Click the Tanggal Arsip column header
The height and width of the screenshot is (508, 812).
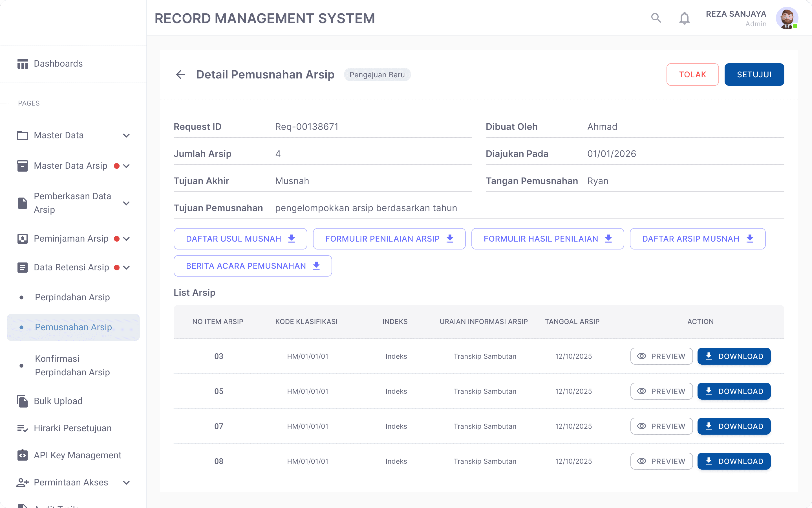tap(572, 321)
